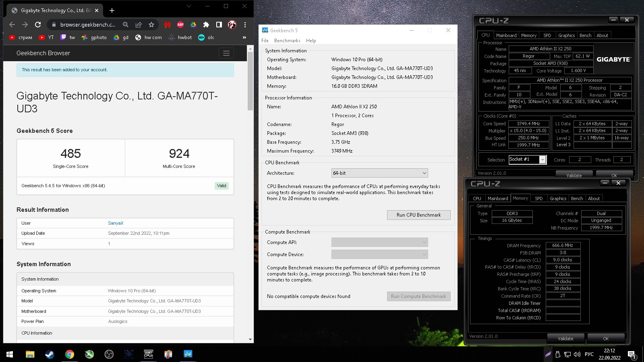The width and height of the screenshot is (644, 362).
Task: Go back in the Chrome browser
Action: tap(12, 25)
